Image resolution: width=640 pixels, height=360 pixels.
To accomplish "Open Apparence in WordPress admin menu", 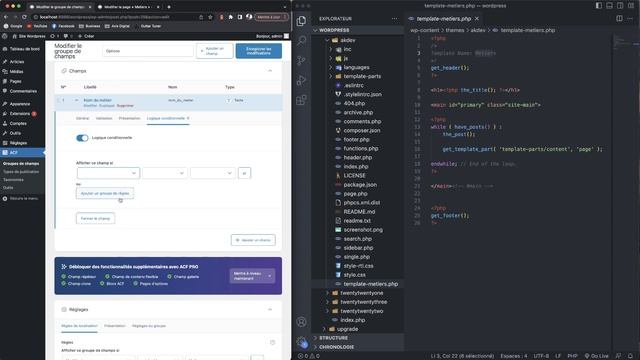I will click(20, 104).
